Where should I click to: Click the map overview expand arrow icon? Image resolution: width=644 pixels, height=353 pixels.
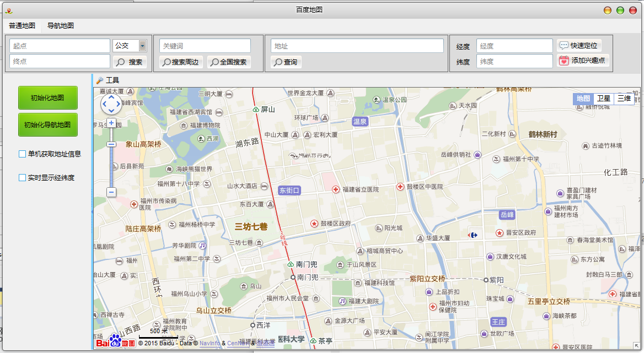point(636,346)
